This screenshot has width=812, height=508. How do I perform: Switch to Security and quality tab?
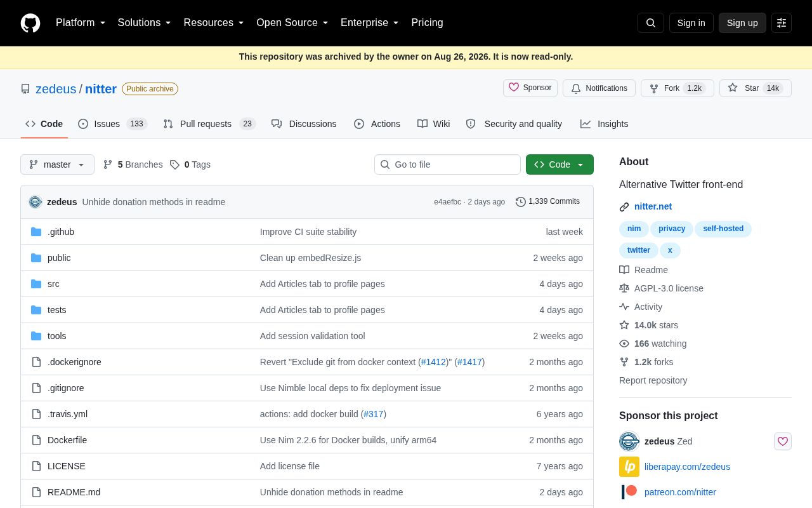514,124
